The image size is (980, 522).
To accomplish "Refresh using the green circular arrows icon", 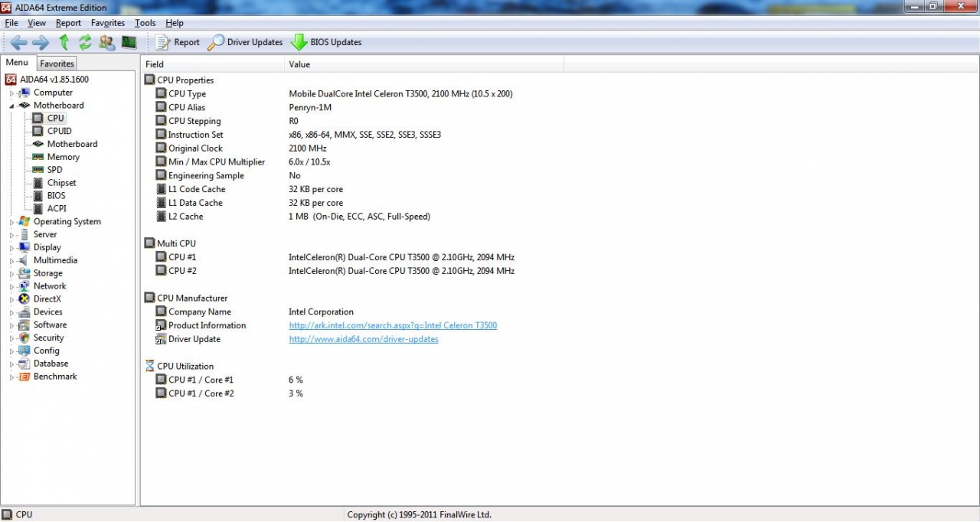I will pos(85,42).
